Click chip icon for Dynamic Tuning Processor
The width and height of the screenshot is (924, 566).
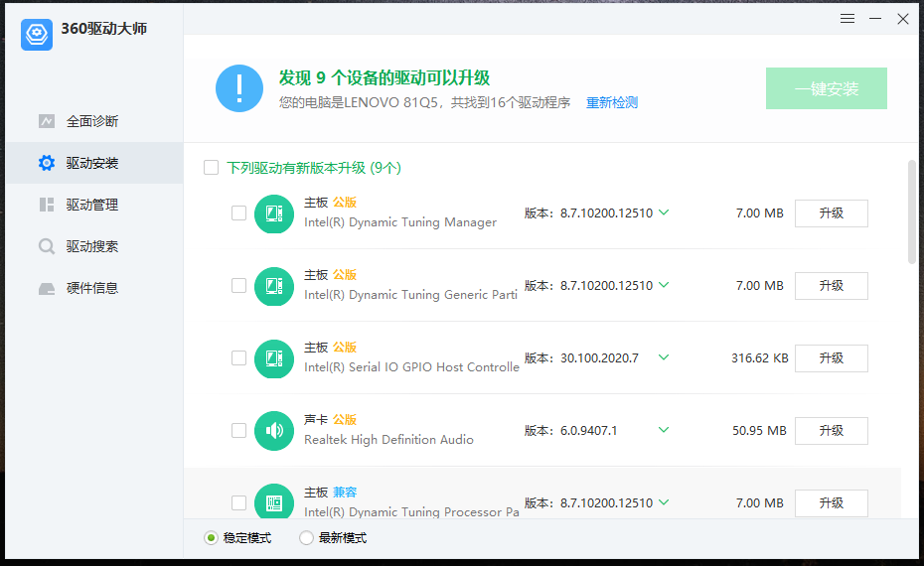(x=274, y=501)
